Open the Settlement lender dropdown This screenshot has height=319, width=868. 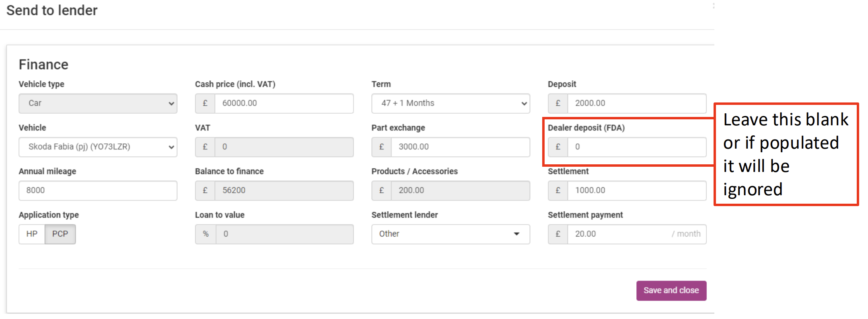coord(450,234)
